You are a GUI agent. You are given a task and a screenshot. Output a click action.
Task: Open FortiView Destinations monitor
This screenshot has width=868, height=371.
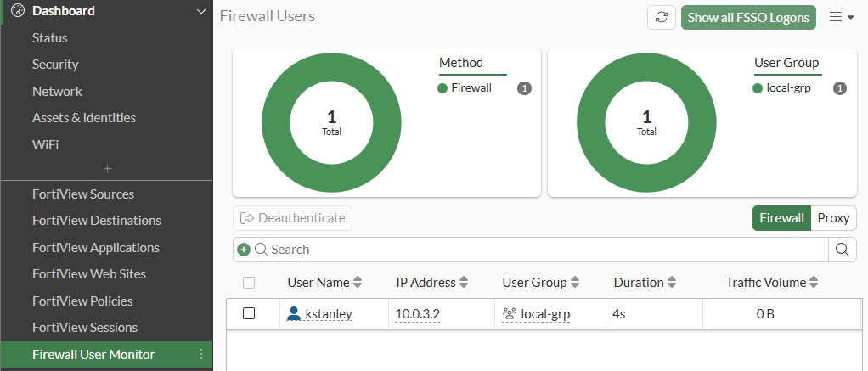[x=97, y=221]
